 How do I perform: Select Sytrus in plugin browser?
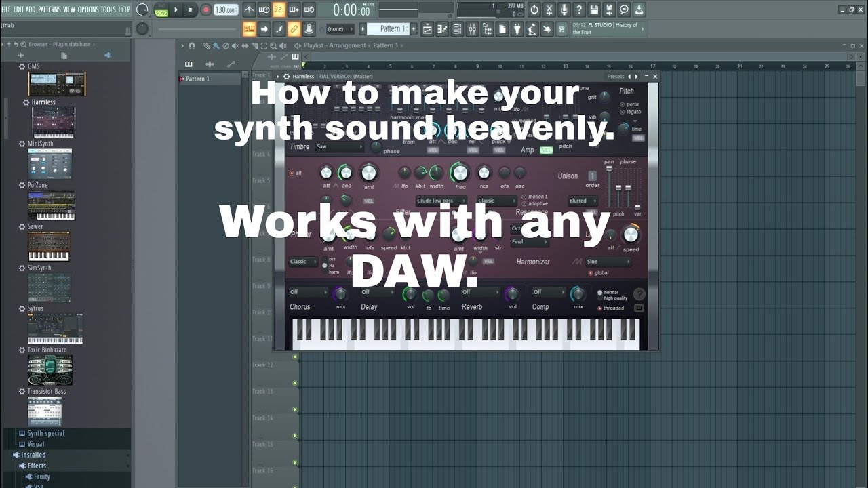click(35, 308)
